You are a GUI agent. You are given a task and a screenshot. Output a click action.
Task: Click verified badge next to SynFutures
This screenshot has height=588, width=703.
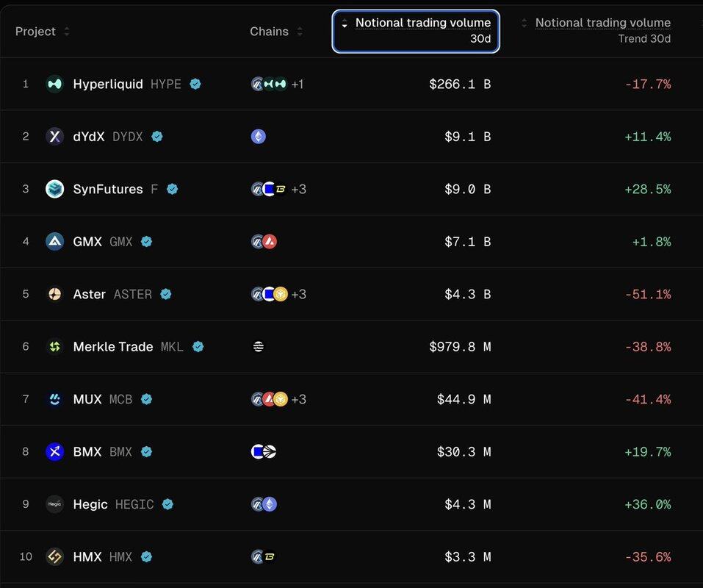point(172,189)
